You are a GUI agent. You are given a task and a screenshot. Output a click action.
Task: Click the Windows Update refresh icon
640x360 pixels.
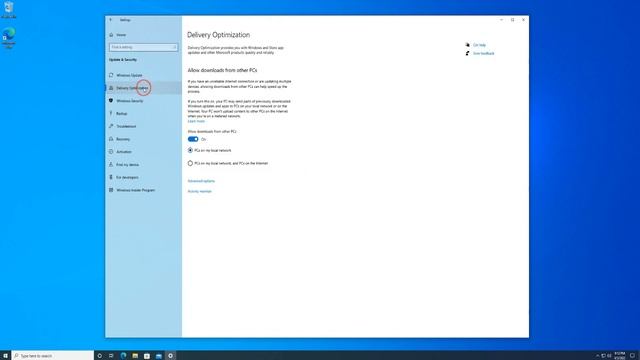pos(111,75)
